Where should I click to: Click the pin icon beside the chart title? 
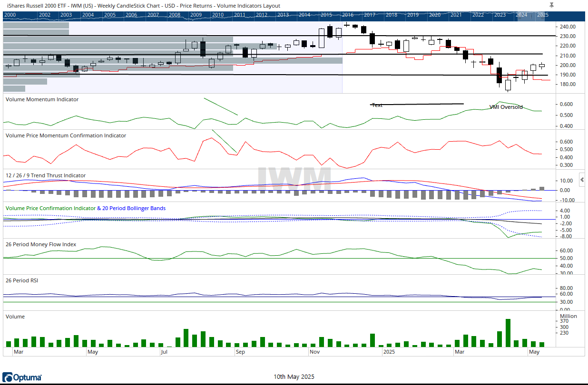point(551,5)
